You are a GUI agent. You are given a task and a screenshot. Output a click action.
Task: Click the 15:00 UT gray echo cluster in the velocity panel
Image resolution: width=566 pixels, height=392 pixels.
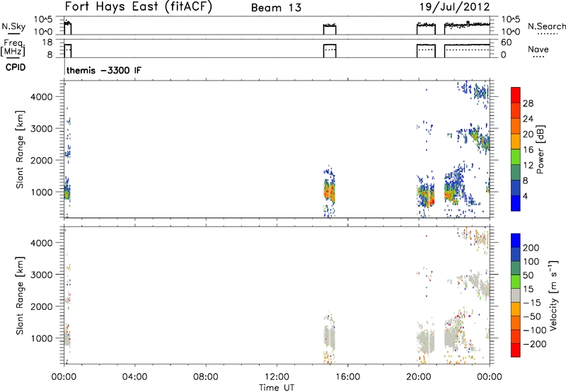click(329, 338)
